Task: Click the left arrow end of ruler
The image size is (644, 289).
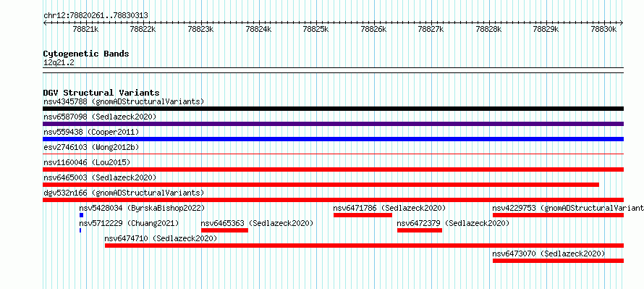Action: tap(45, 23)
